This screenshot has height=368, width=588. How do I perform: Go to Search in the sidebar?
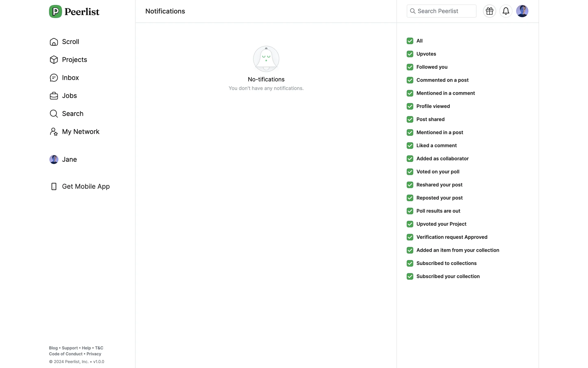coord(73,114)
